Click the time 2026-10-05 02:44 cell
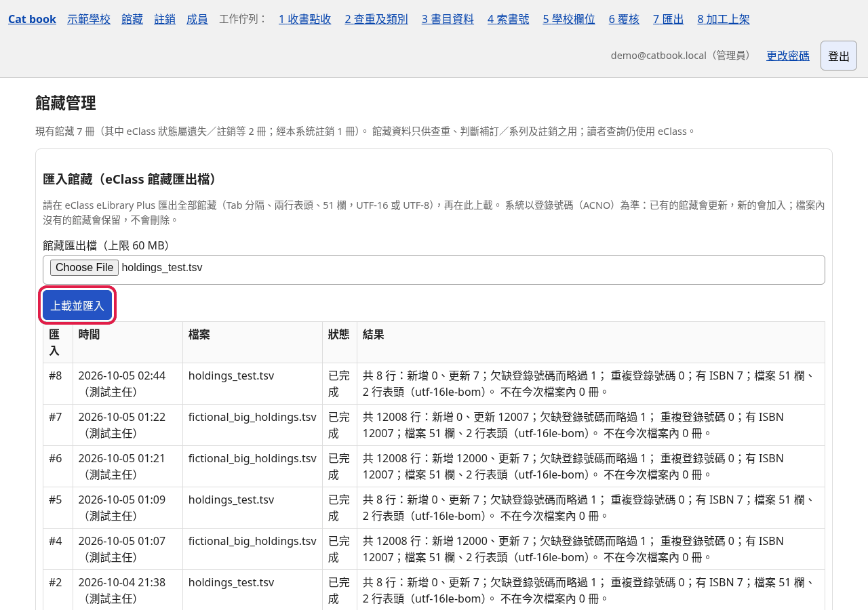The width and height of the screenshot is (868, 610). tap(127, 384)
